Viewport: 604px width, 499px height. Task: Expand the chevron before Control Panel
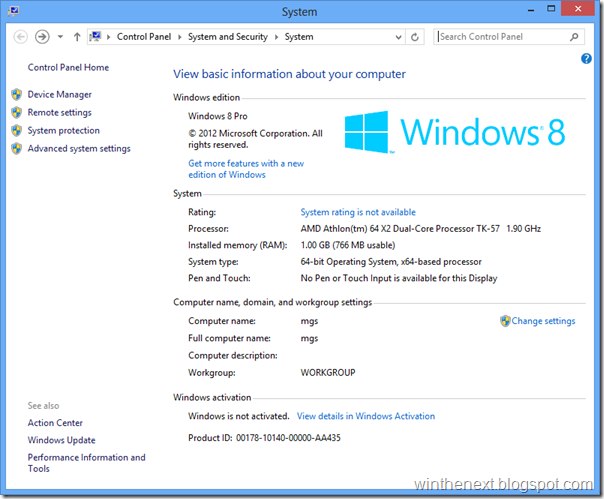[109, 37]
